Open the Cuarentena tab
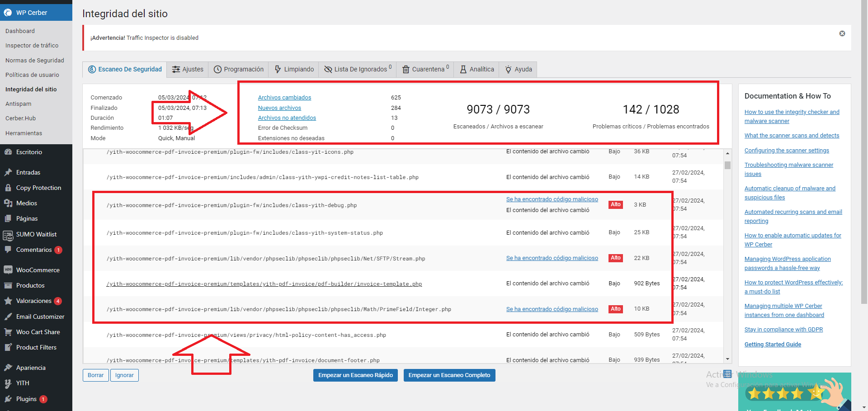Screen dimensions: 868x411 425,69
